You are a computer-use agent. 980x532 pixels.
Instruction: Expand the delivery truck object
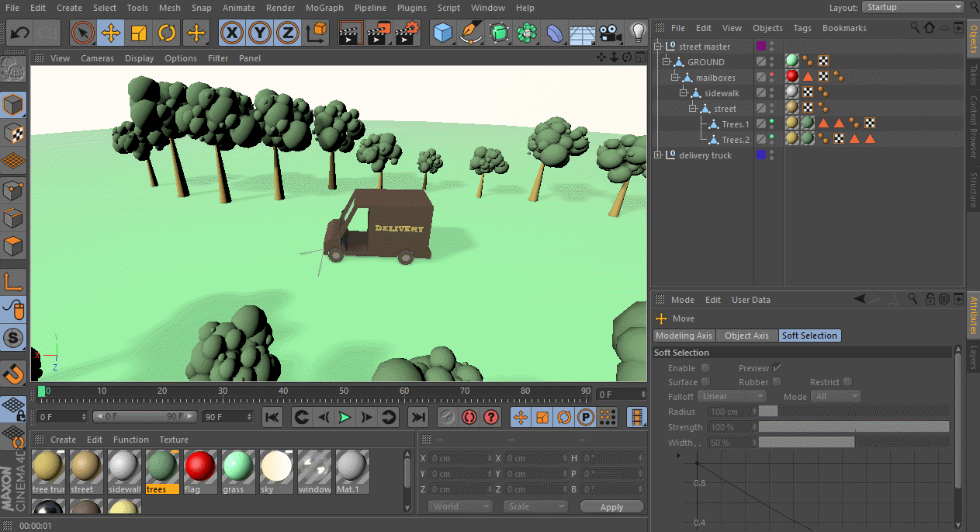tap(658, 155)
